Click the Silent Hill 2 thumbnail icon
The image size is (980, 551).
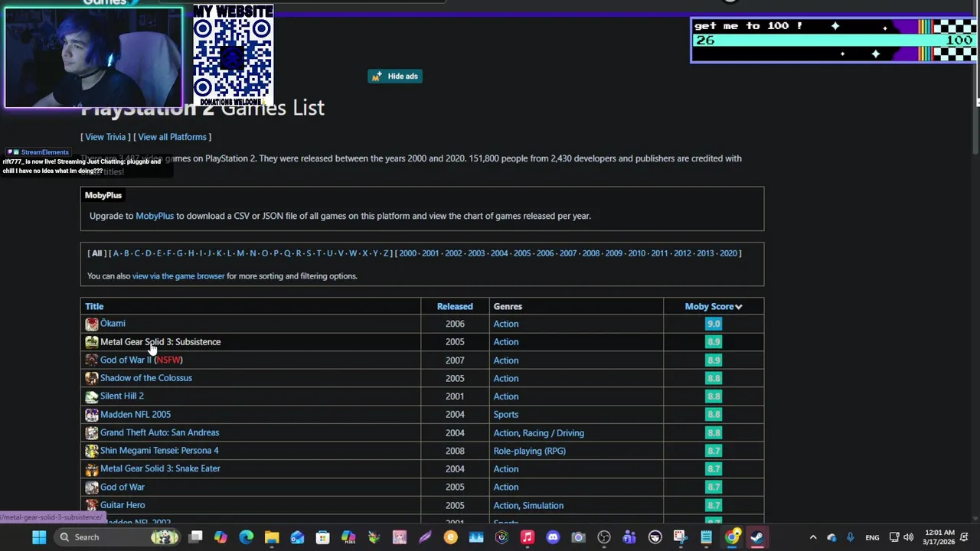pyautogui.click(x=92, y=396)
